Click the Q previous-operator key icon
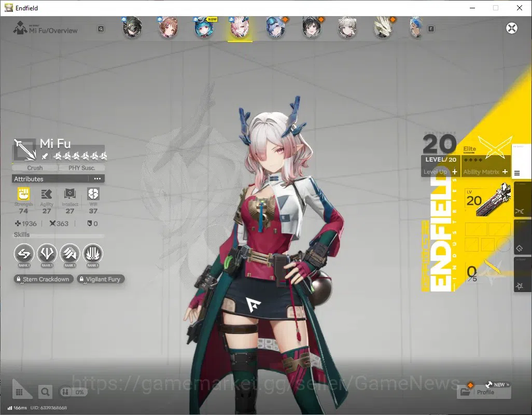 click(x=101, y=29)
